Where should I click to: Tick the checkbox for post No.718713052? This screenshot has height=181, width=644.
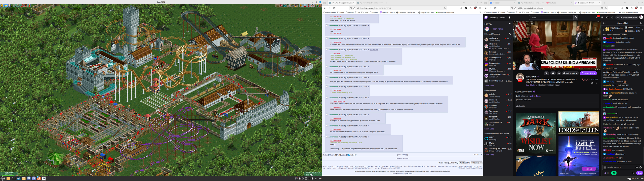327,137
